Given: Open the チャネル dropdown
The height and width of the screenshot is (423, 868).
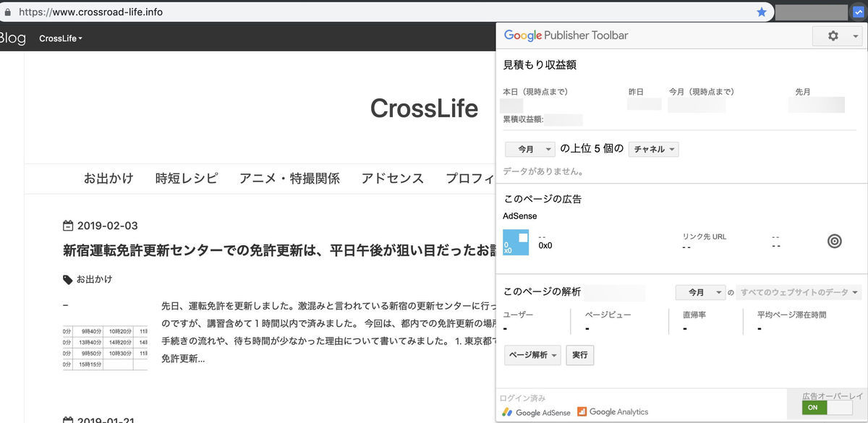Looking at the screenshot, I should point(653,149).
